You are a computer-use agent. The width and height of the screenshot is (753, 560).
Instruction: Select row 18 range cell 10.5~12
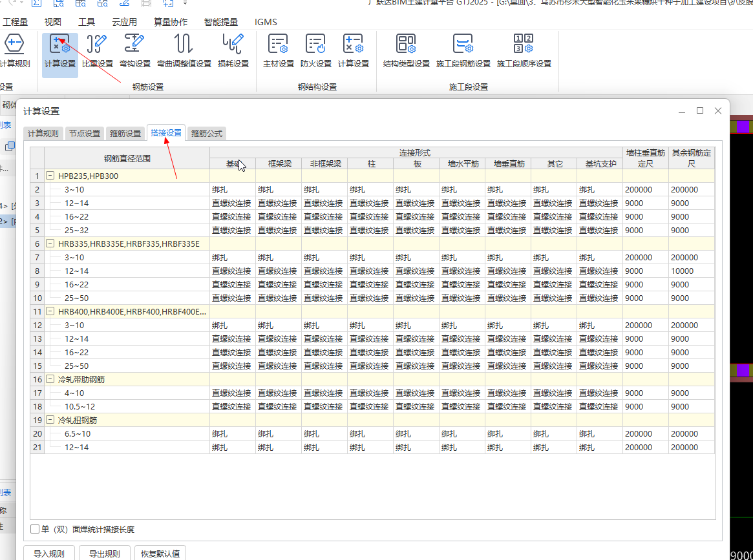pyautogui.click(x=127, y=406)
